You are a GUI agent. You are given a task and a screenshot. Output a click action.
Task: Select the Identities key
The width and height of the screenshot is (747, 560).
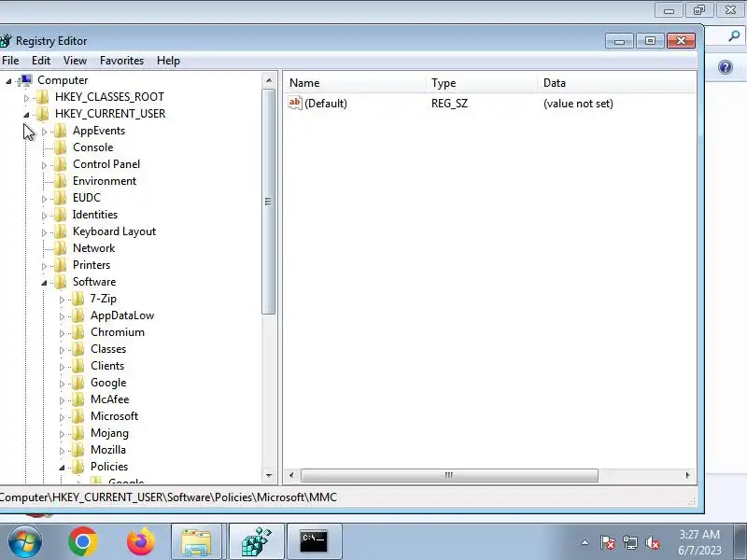(x=95, y=215)
